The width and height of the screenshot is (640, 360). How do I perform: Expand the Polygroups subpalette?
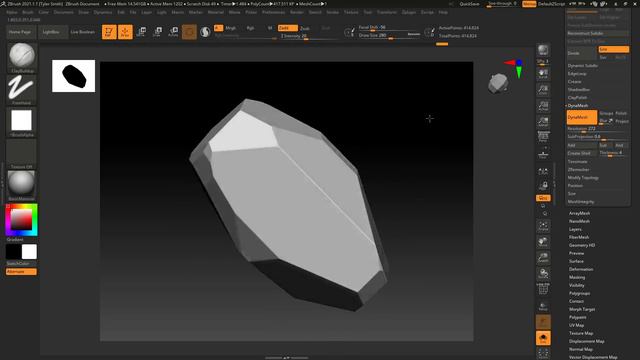click(x=579, y=293)
